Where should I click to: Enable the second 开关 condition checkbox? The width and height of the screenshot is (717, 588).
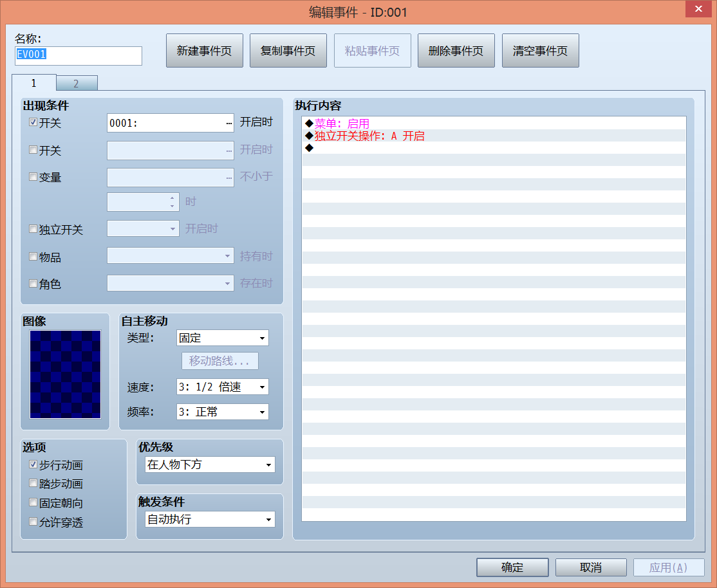[x=33, y=149]
